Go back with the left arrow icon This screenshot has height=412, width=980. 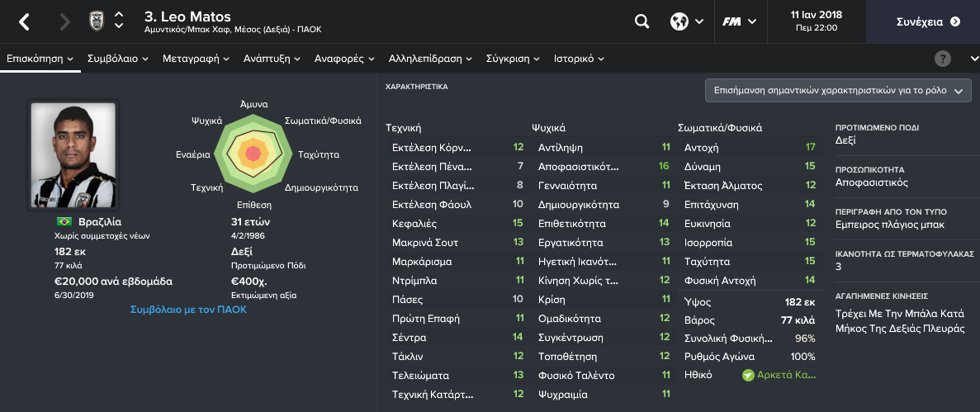tap(24, 22)
